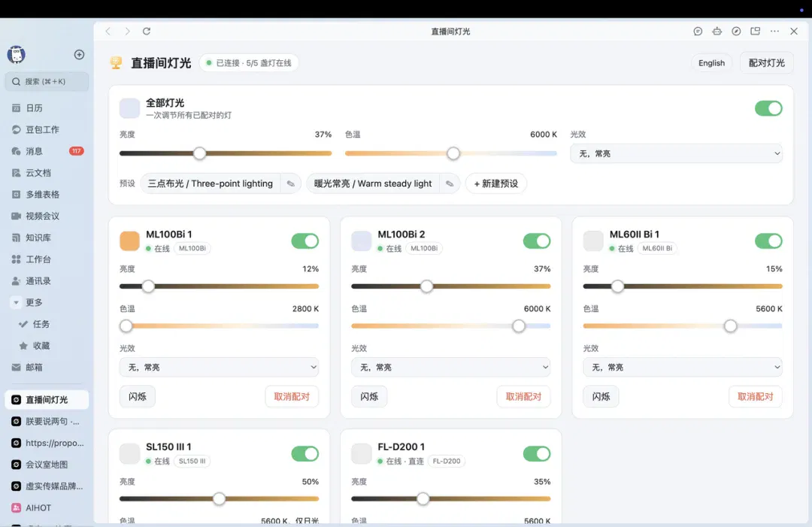Open 全部灯光 光效 dropdown
This screenshot has width=812, height=527.
pyautogui.click(x=677, y=153)
